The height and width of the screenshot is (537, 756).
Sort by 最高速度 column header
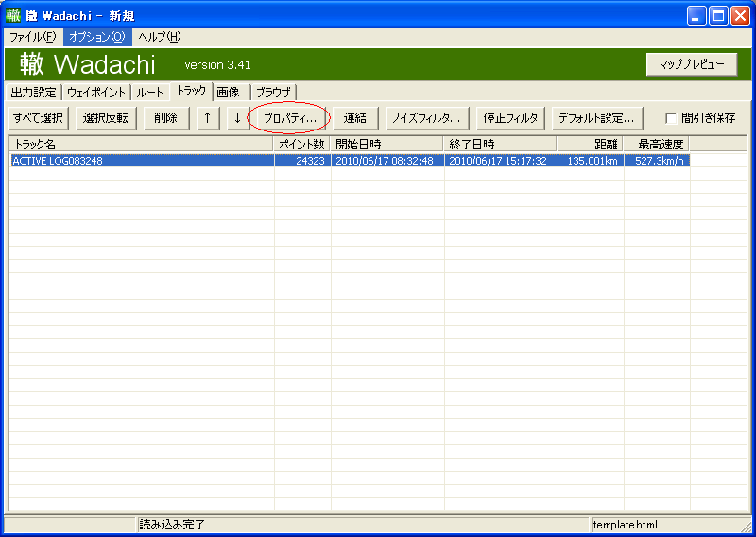click(x=656, y=144)
